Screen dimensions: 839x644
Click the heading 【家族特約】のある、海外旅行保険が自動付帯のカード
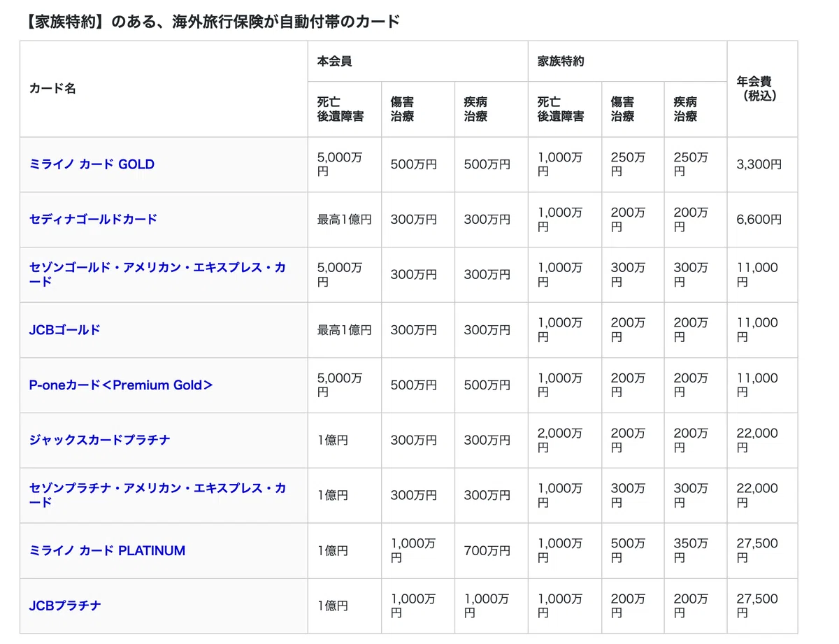[x=210, y=22]
